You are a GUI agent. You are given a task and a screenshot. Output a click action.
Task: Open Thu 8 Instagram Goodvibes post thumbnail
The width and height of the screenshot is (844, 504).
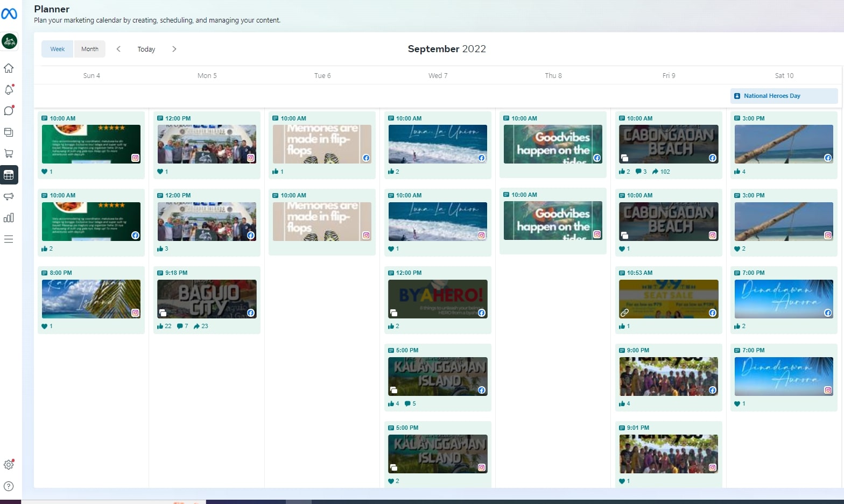coord(553,221)
